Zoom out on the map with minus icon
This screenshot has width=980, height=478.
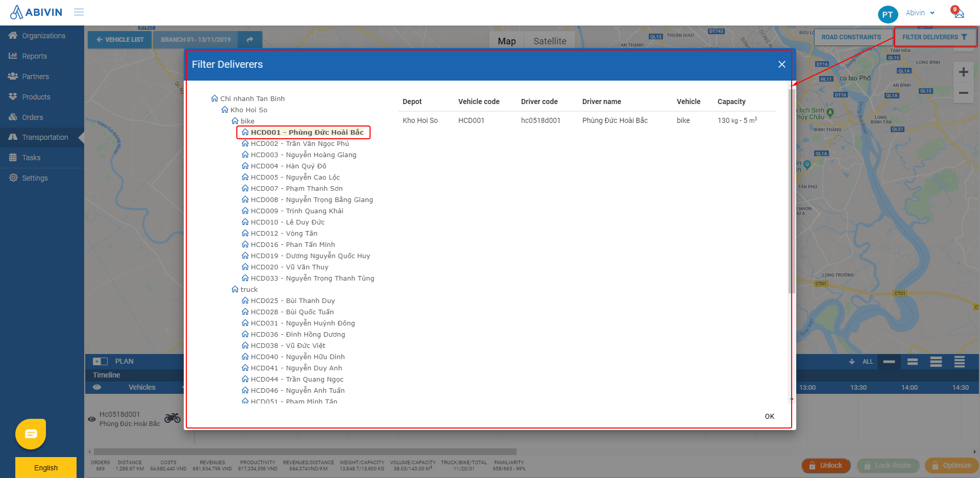click(x=964, y=93)
